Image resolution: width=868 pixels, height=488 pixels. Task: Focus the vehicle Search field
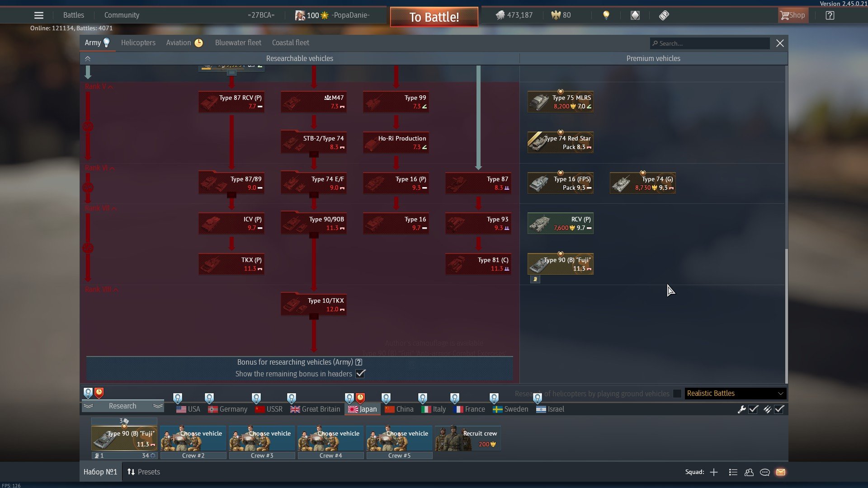(710, 43)
